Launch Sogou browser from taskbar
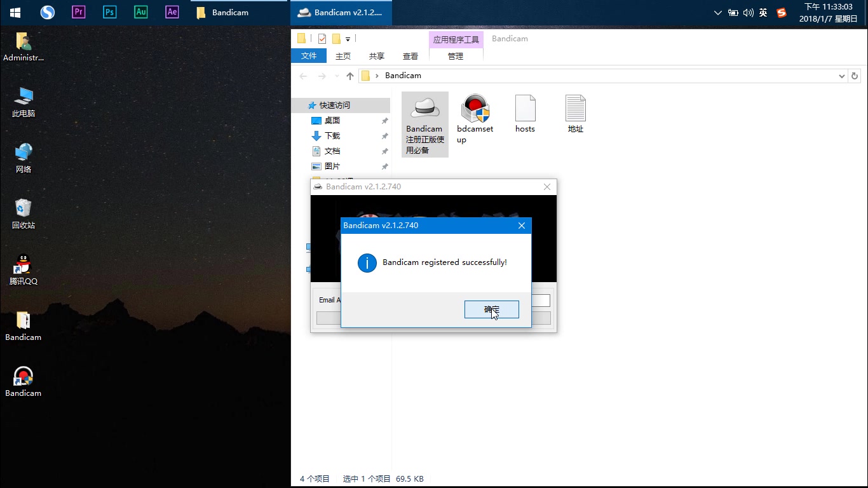Viewport: 868px width, 488px height. pos(47,12)
